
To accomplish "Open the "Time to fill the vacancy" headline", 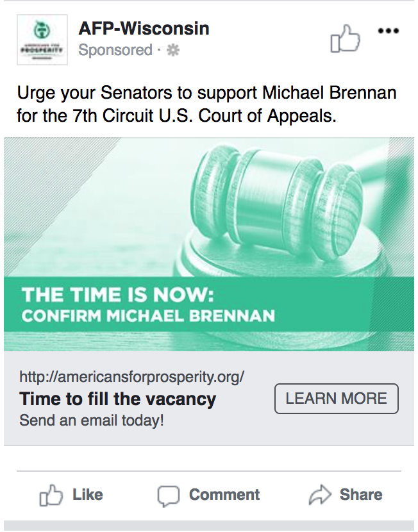I will pos(118,399).
